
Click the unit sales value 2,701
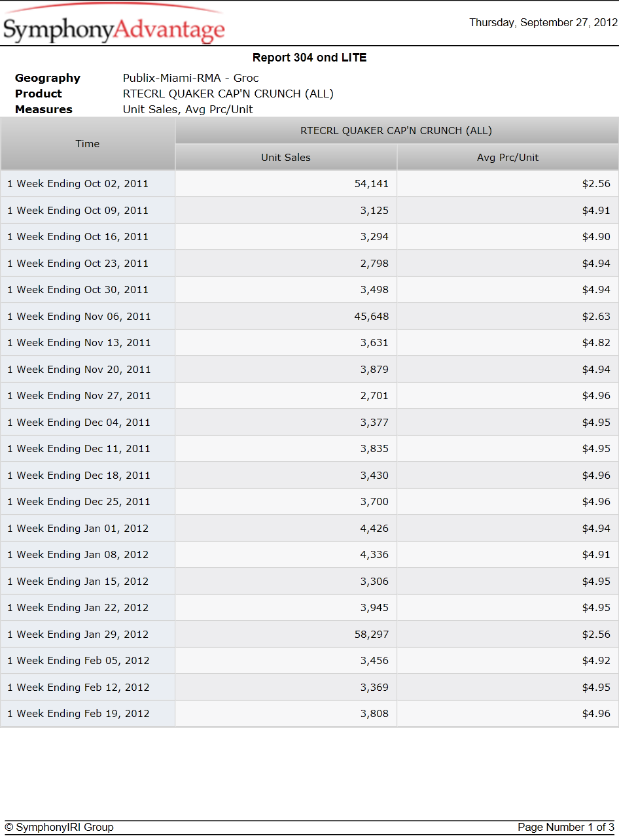tap(374, 396)
